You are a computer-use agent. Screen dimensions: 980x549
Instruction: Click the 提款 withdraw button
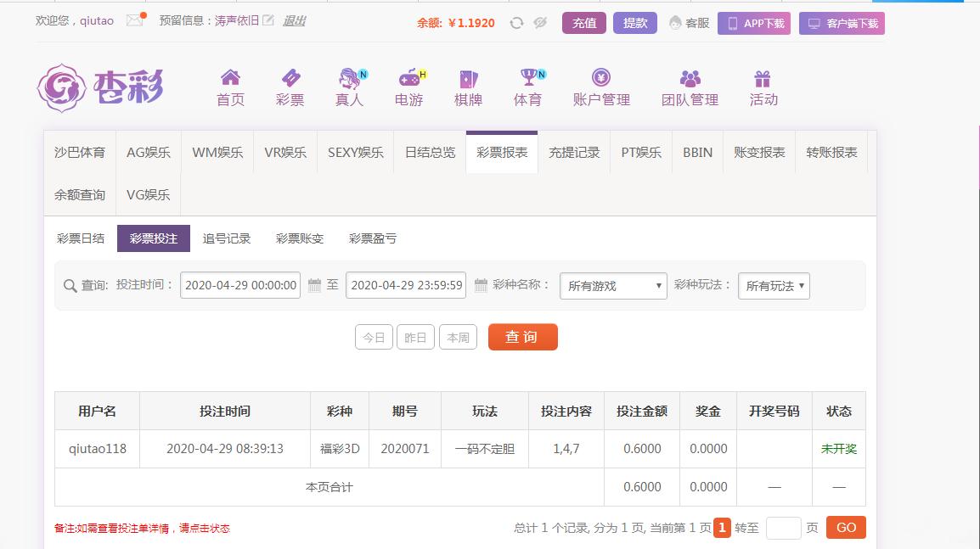635,23
